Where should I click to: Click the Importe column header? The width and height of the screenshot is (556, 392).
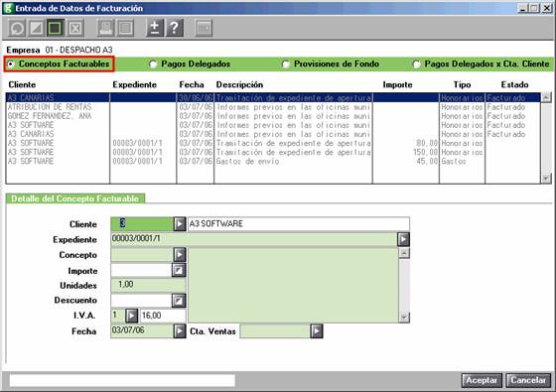pos(397,84)
